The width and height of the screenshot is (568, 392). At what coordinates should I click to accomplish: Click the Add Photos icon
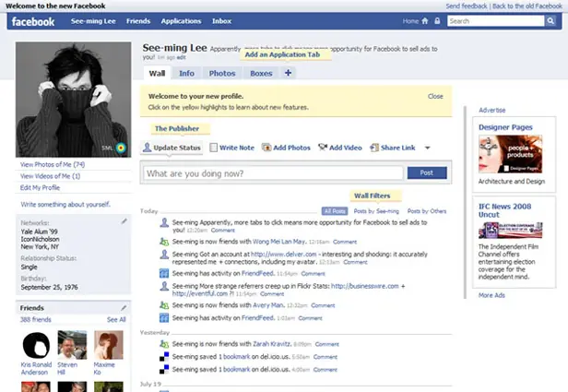pyautogui.click(x=266, y=148)
